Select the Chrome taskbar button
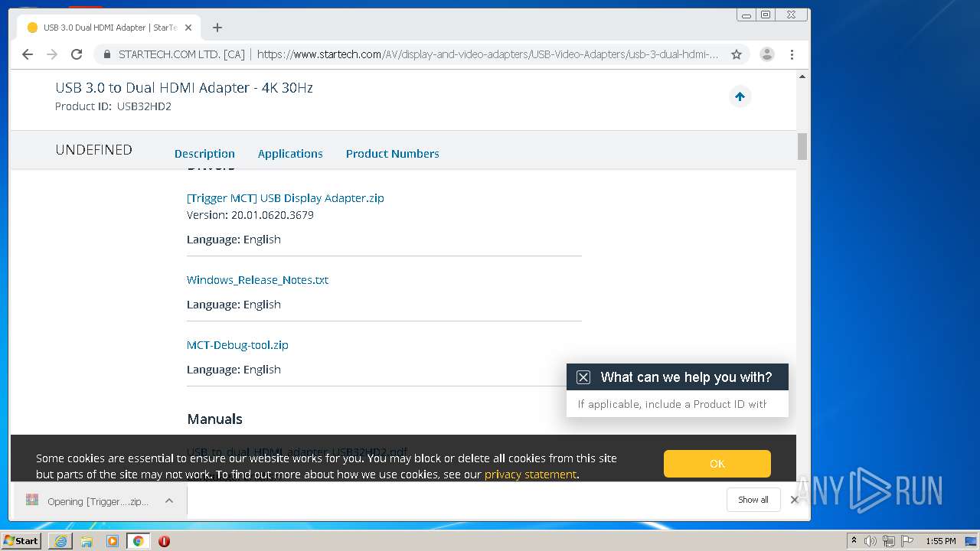 point(139,541)
